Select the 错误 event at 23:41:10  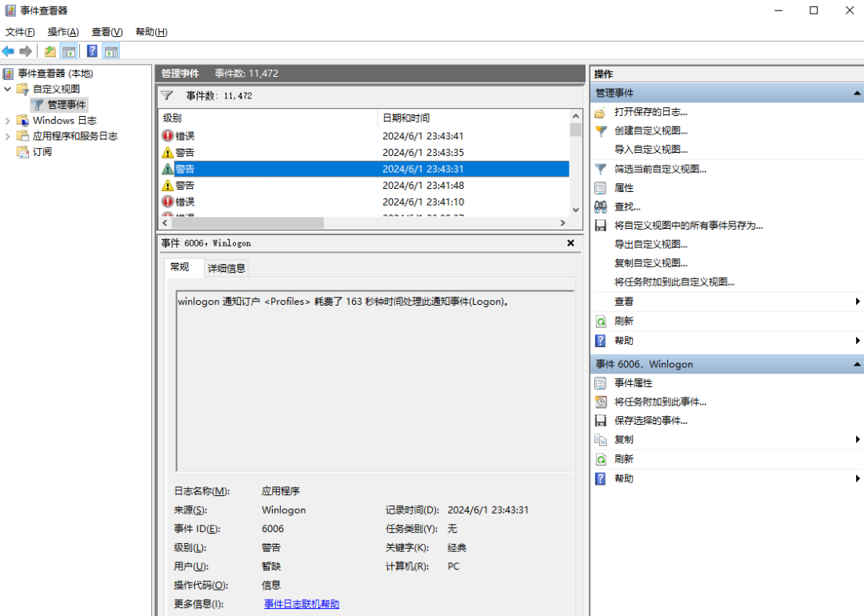point(365,202)
